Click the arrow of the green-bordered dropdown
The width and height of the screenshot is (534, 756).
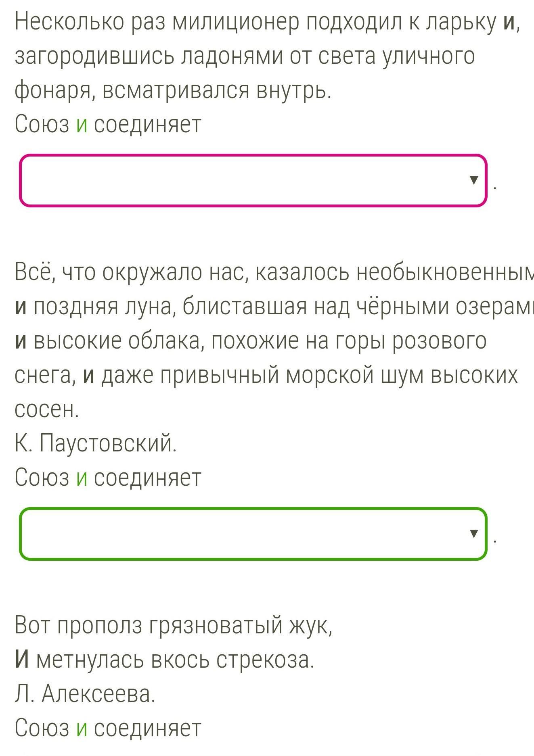coord(474,534)
